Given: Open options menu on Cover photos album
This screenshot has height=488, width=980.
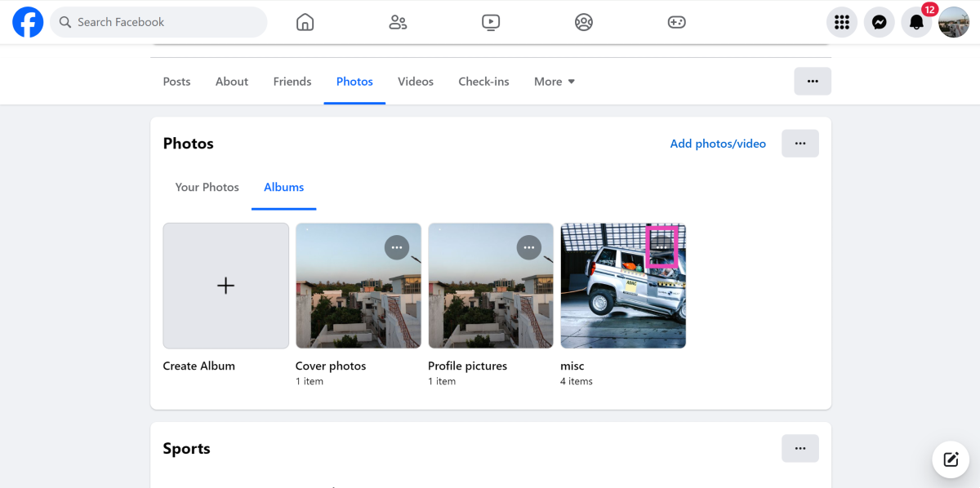Looking at the screenshot, I should 397,247.
